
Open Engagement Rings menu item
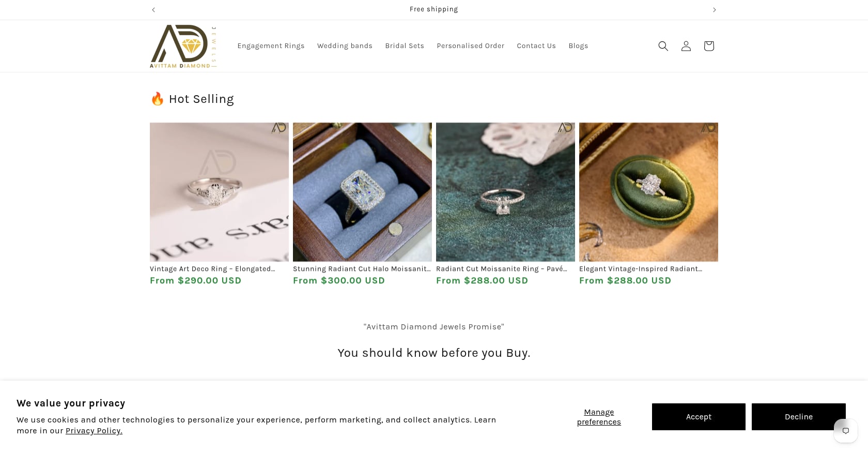click(x=271, y=46)
